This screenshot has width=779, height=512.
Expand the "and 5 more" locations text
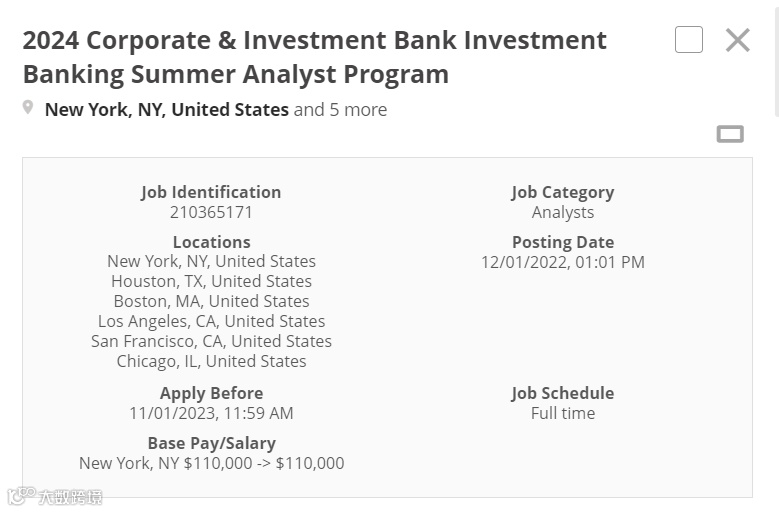click(x=340, y=110)
